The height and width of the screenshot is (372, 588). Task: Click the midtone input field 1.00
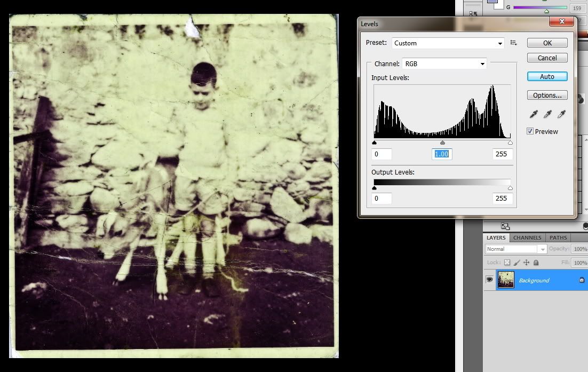tap(442, 154)
